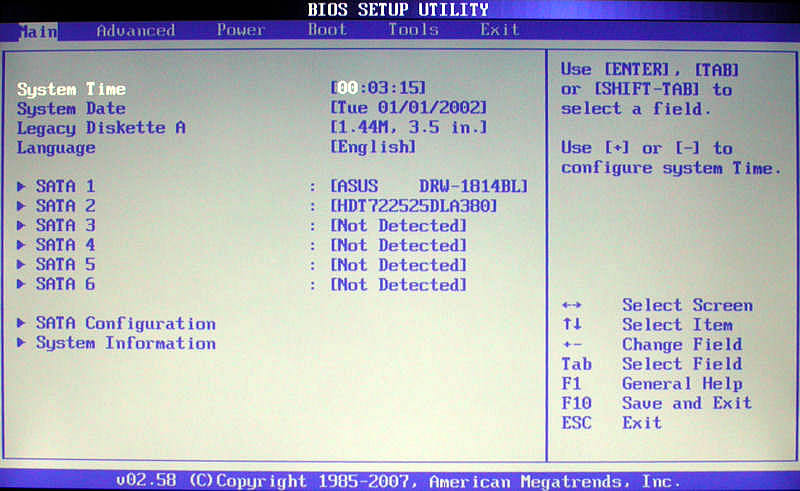800x491 pixels.
Task: Click SATA 4 Not Detected value
Action: point(398,246)
